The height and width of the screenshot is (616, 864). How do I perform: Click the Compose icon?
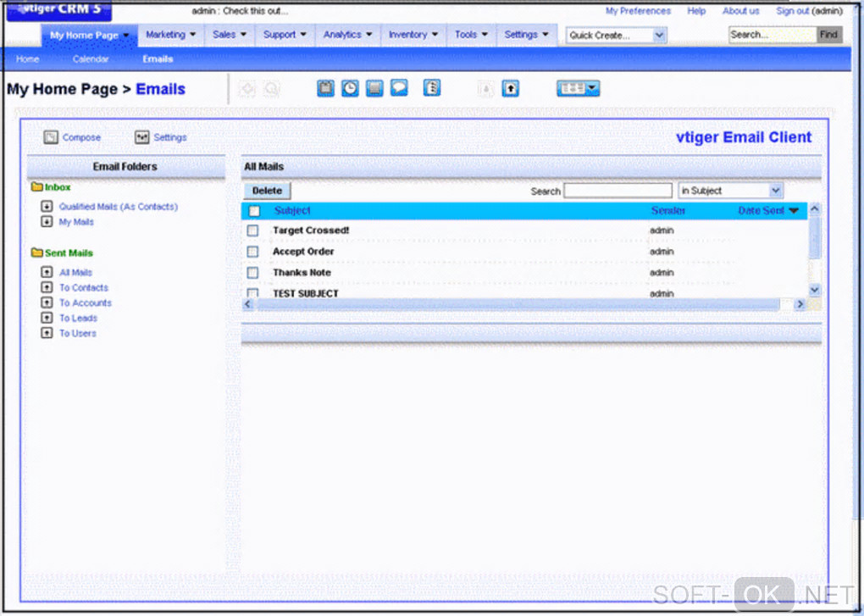[51, 137]
